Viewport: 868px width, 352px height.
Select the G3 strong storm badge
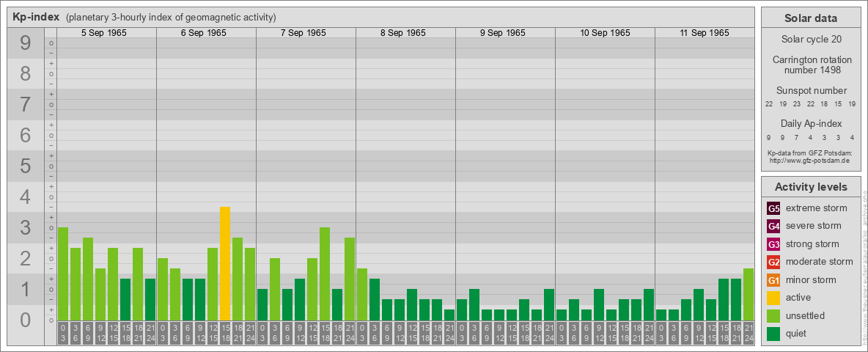[x=773, y=244]
